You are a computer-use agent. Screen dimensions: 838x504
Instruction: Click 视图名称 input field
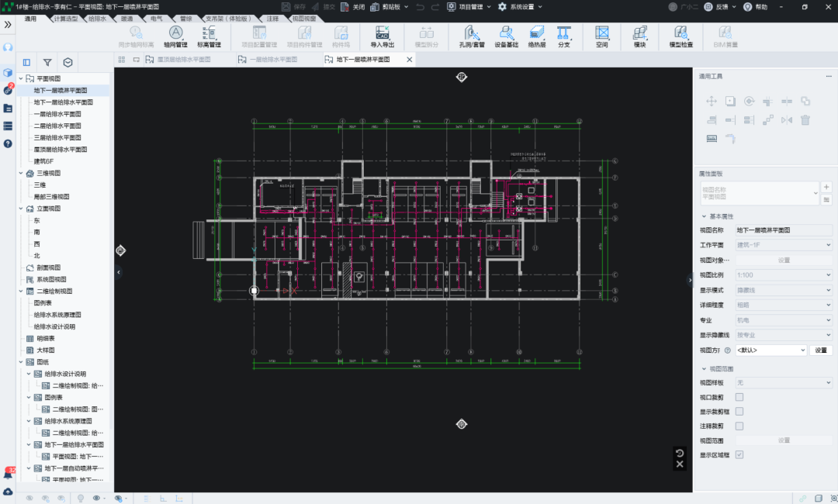tap(784, 230)
